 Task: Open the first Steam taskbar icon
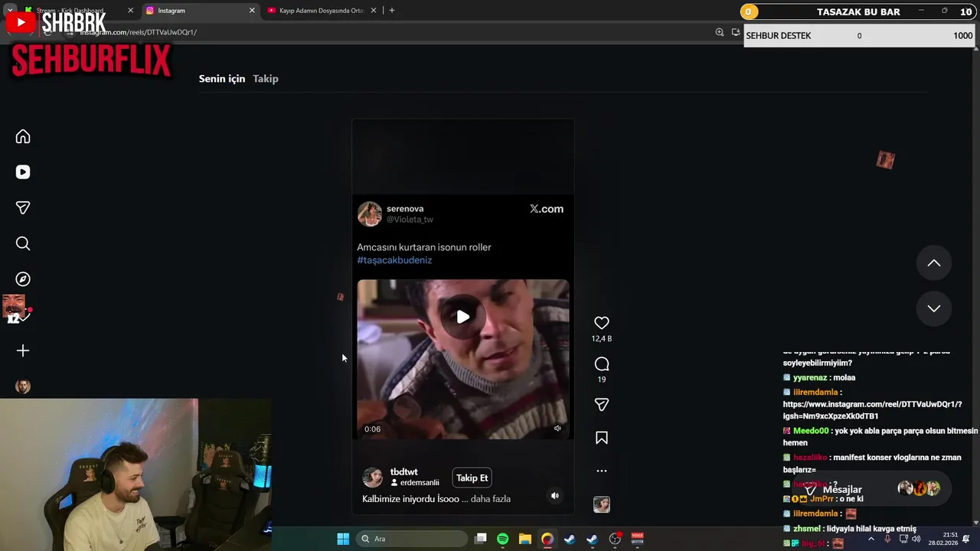click(x=570, y=539)
